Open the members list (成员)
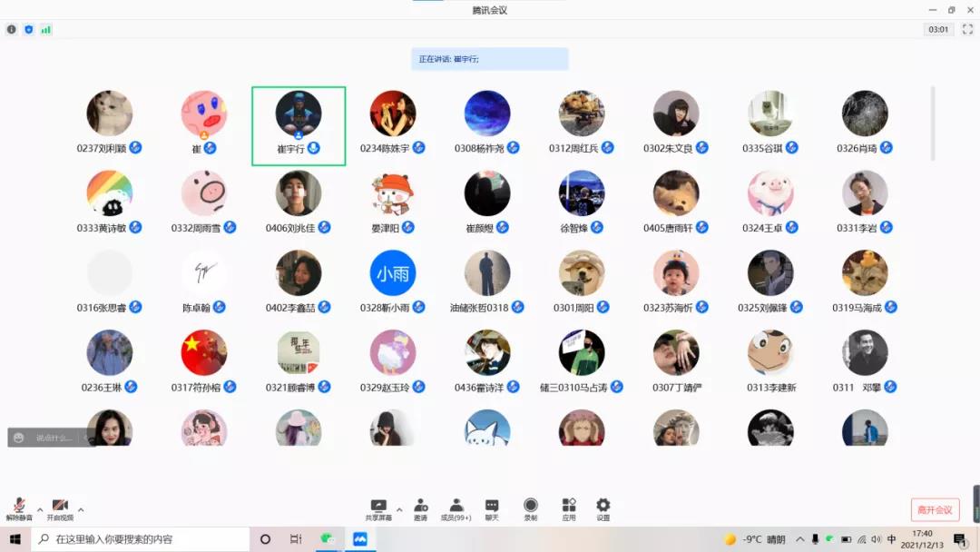Screen dimensions: 980x552 tap(456, 508)
